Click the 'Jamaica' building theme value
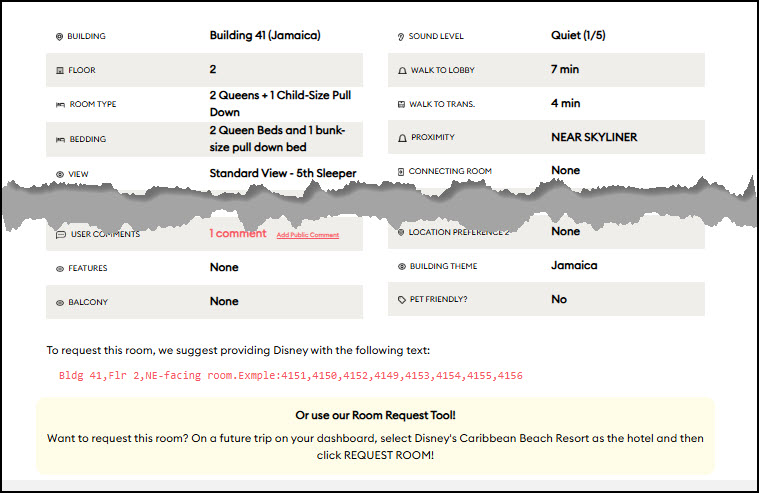 tap(574, 265)
